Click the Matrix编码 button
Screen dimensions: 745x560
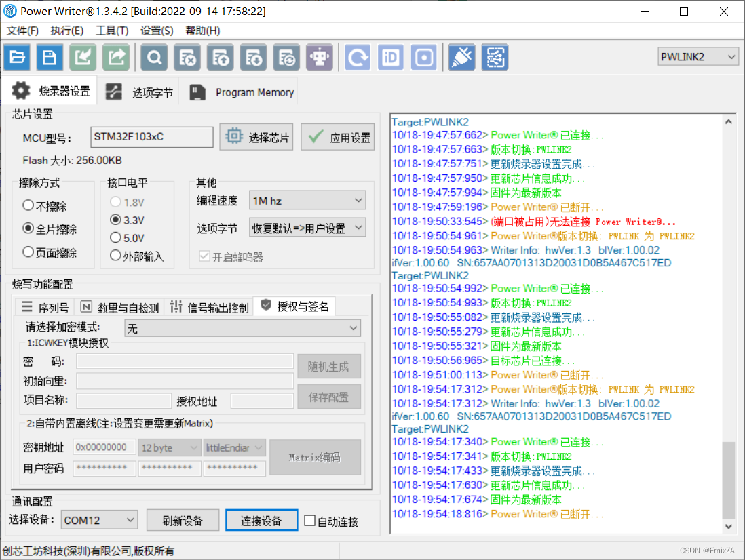315,457
